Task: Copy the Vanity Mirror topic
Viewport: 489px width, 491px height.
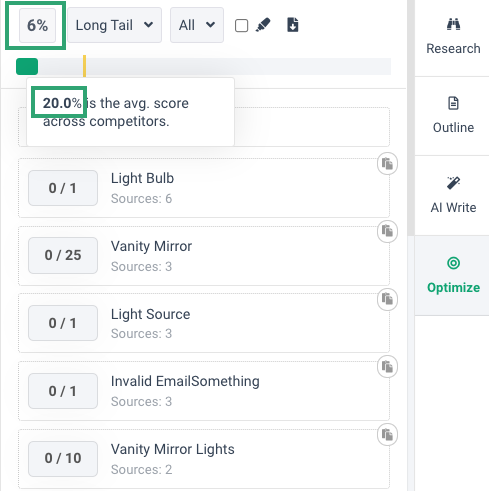Action: 387,231
